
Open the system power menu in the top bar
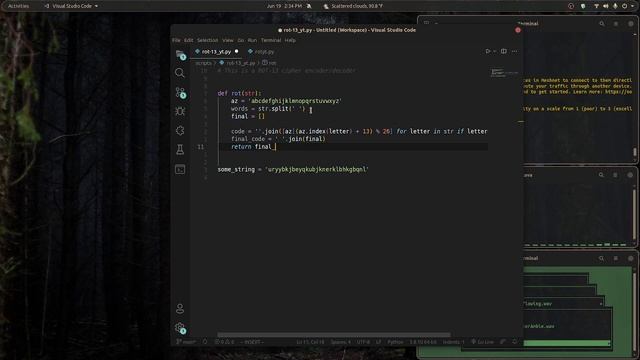point(624,6)
